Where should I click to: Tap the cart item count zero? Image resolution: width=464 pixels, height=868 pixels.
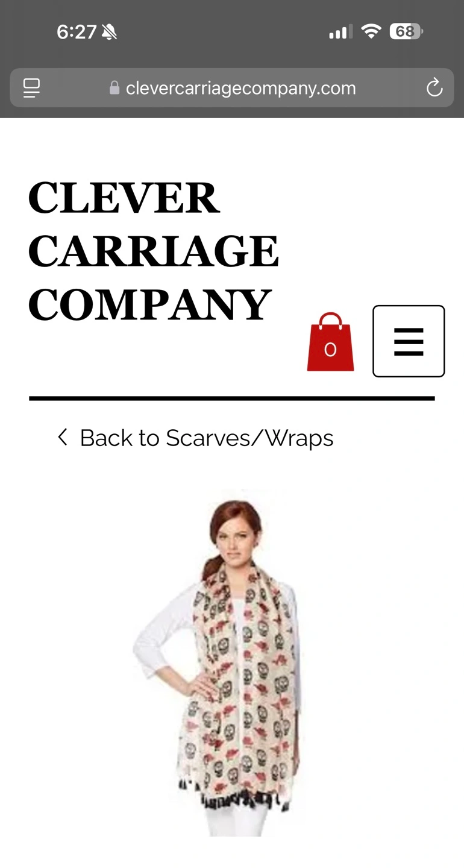(x=330, y=350)
